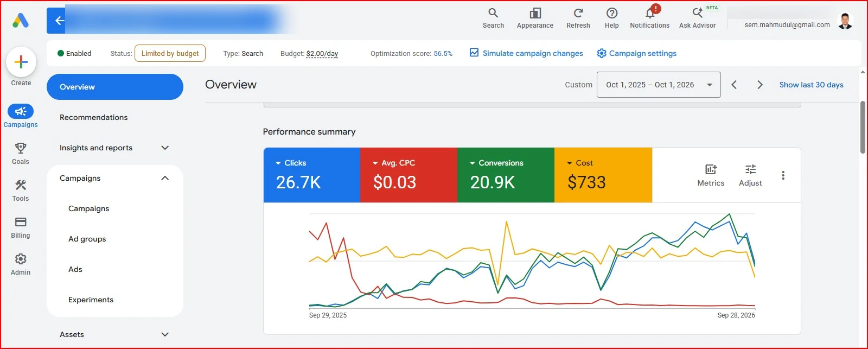Image resolution: width=868 pixels, height=349 pixels.
Task: Open Goals trophy section
Action: click(21, 153)
